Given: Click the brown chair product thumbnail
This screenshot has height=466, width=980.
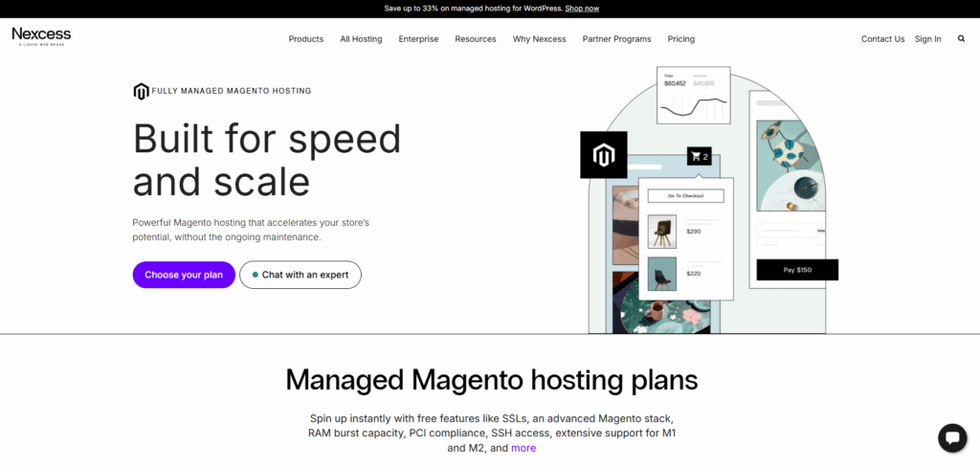Looking at the screenshot, I should pyautogui.click(x=662, y=232).
